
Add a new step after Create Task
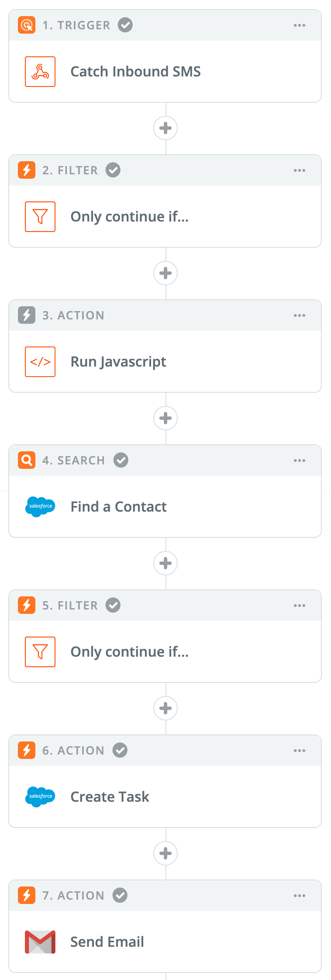pos(165,853)
